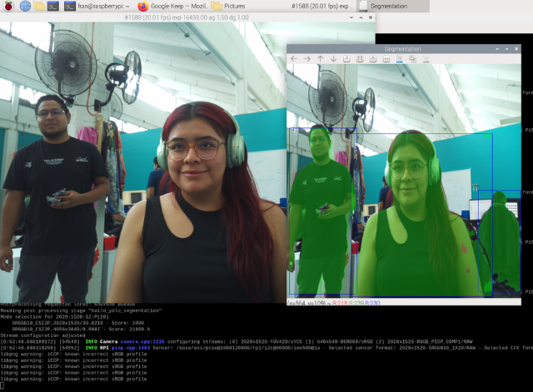Click the Segmentation window title bar
Image resolution: width=533 pixels, height=392 pixels.
point(403,49)
